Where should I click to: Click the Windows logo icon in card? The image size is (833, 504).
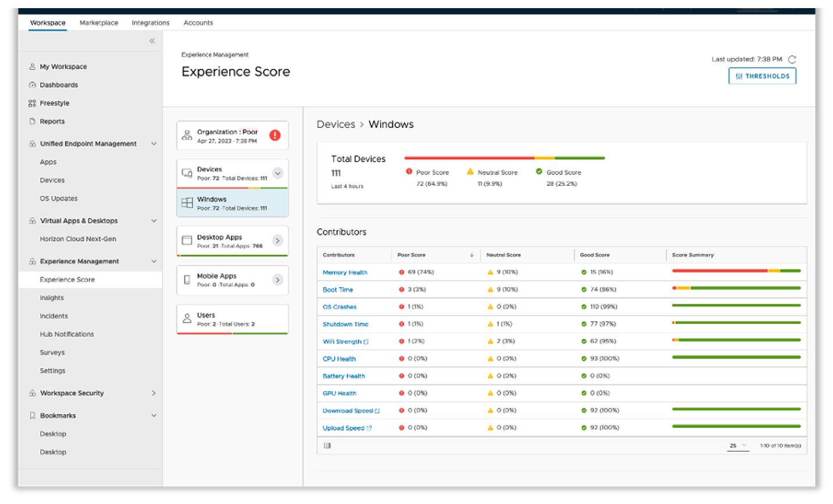click(187, 203)
